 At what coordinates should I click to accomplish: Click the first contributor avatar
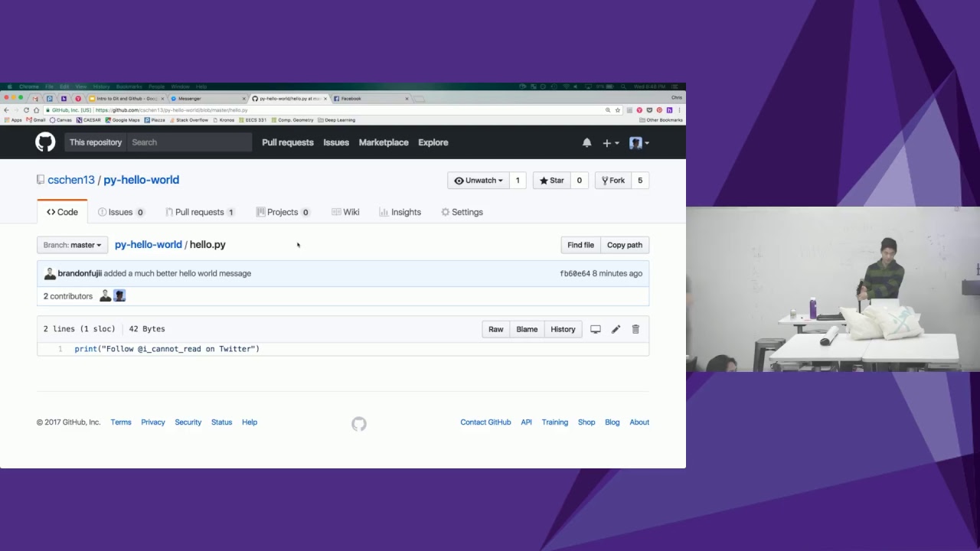pos(106,295)
